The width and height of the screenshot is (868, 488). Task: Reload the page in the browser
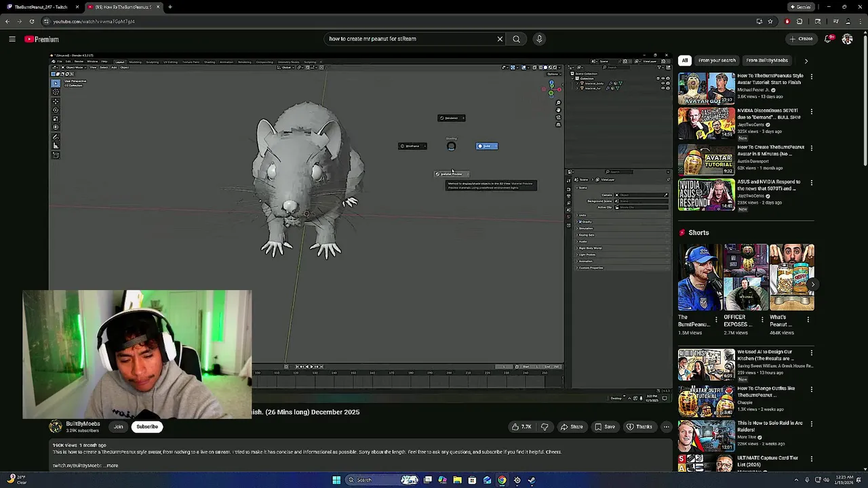(32, 21)
